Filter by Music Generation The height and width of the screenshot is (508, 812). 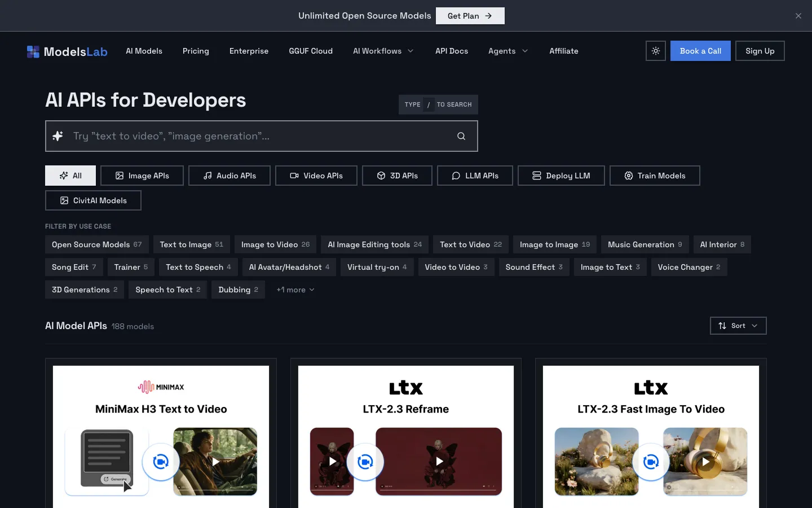[645, 244]
